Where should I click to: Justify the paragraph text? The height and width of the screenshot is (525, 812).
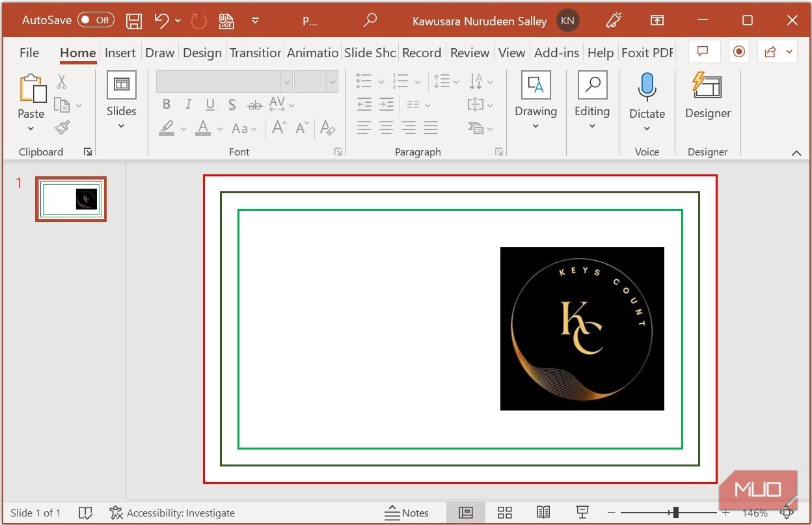(431, 128)
